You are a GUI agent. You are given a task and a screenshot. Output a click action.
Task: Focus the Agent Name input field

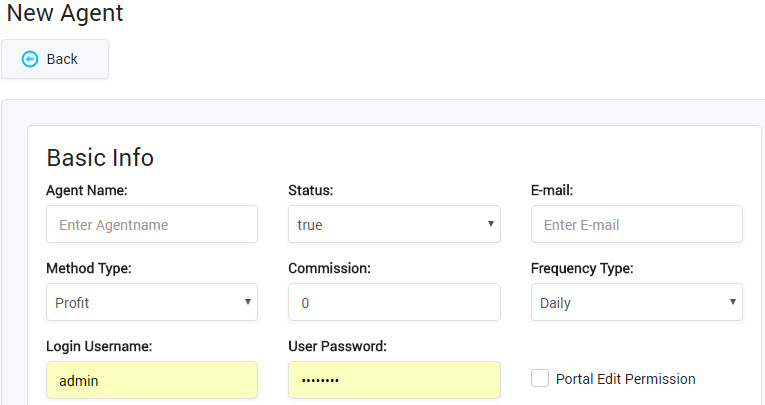[x=152, y=224]
